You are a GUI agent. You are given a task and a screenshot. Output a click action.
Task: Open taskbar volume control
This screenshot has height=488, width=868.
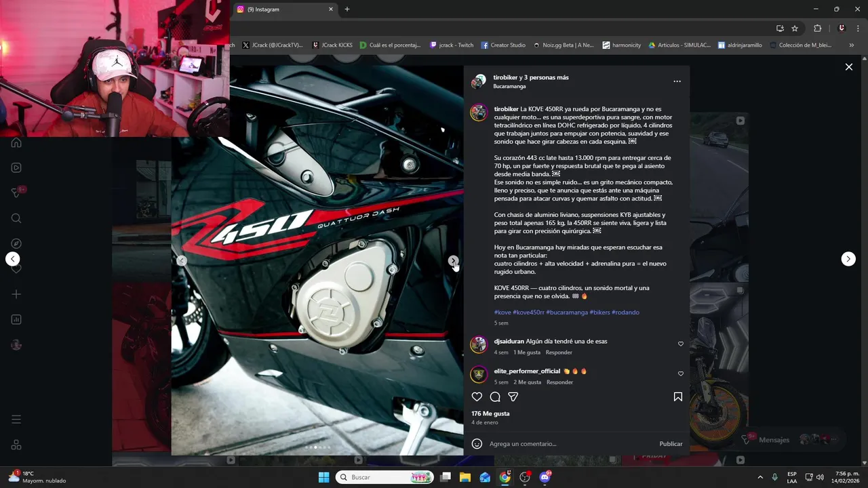pos(820,477)
